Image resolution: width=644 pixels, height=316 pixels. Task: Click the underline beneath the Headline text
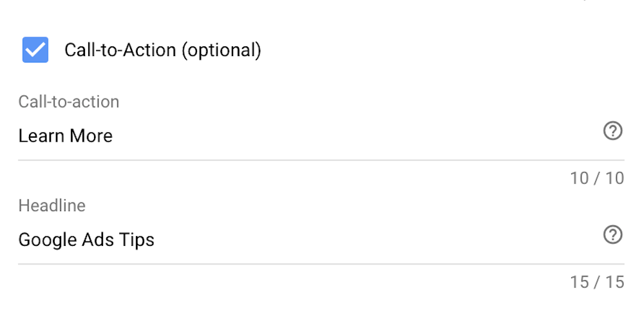point(321,263)
